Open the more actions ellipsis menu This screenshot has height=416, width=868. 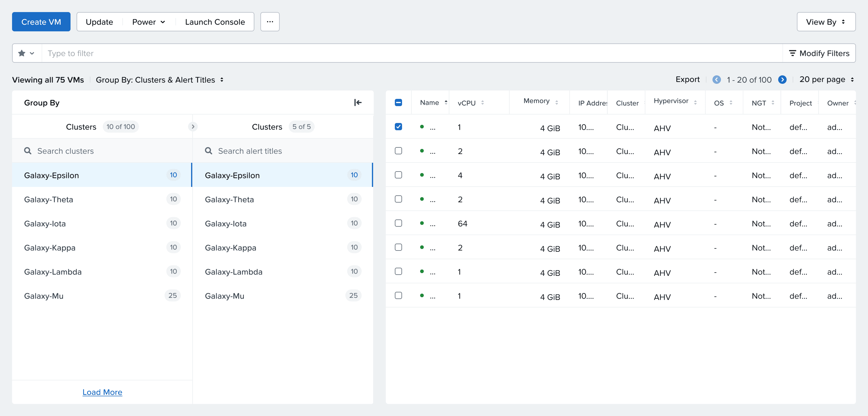tap(269, 22)
